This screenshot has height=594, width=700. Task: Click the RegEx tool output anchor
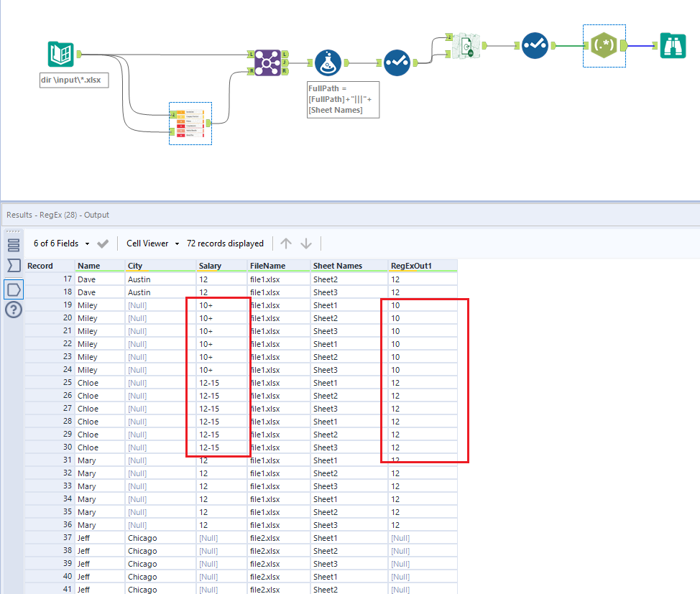point(624,45)
